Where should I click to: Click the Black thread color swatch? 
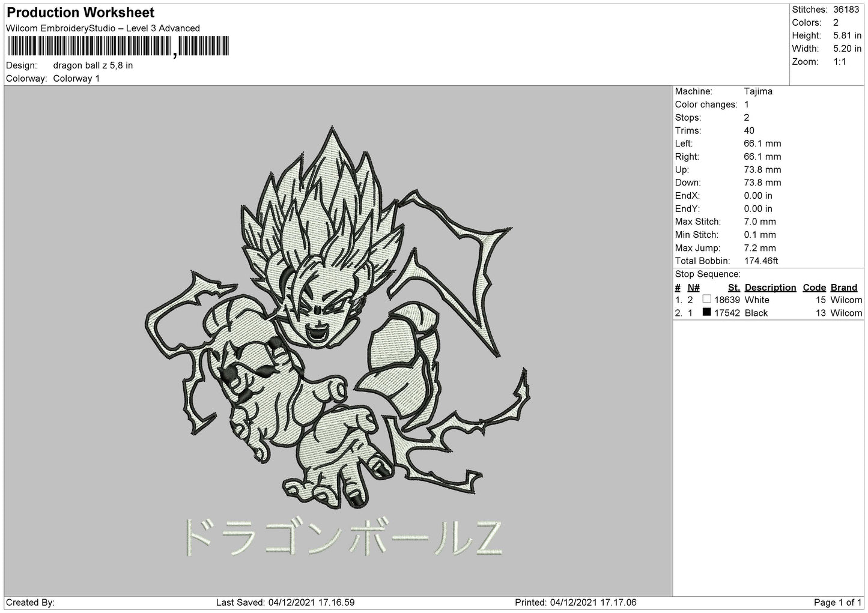tap(706, 312)
